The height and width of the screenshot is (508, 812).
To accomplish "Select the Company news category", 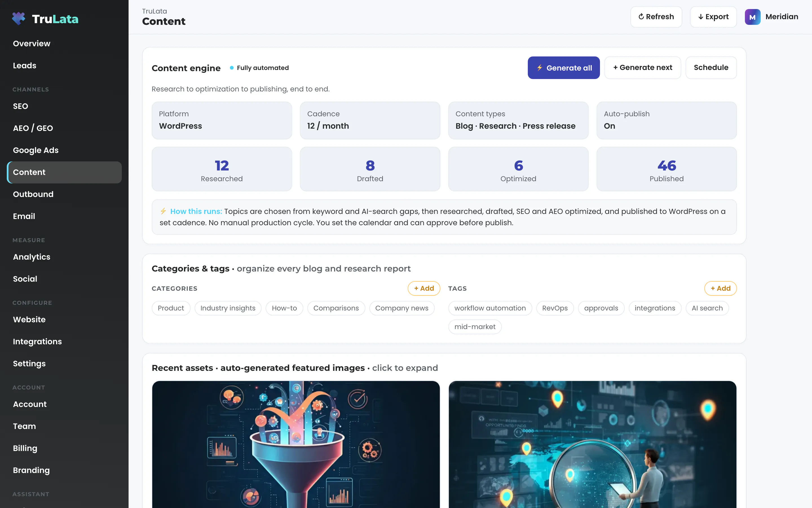I will tap(402, 308).
